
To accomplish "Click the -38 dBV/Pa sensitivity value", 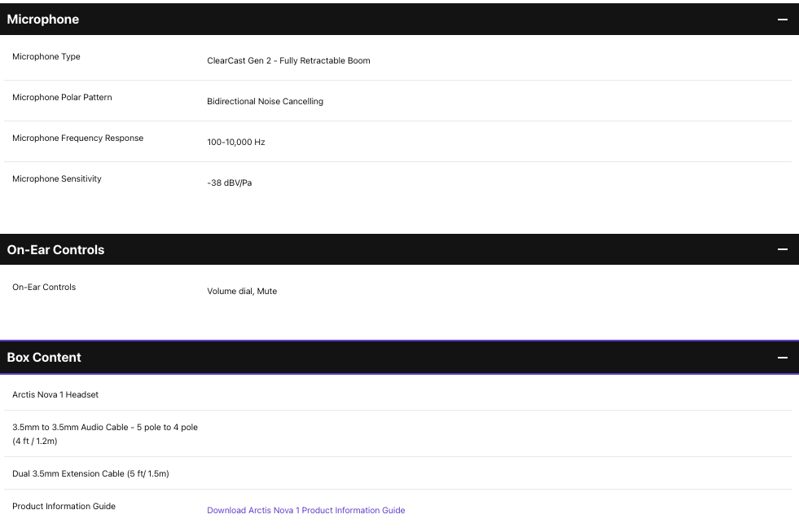I will click(230, 183).
